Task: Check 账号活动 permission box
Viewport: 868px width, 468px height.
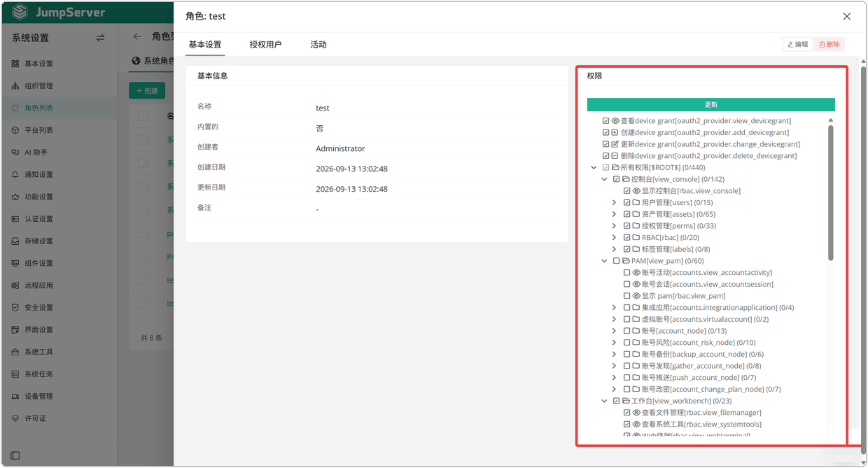Action: point(627,273)
